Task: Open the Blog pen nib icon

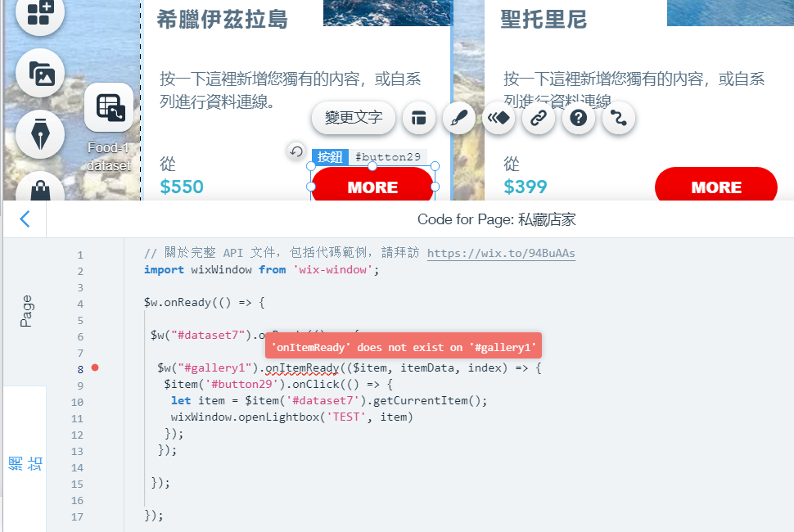Action: click(40, 135)
